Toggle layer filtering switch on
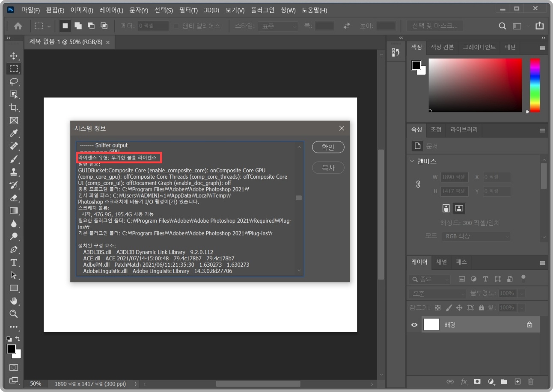 (523, 278)
